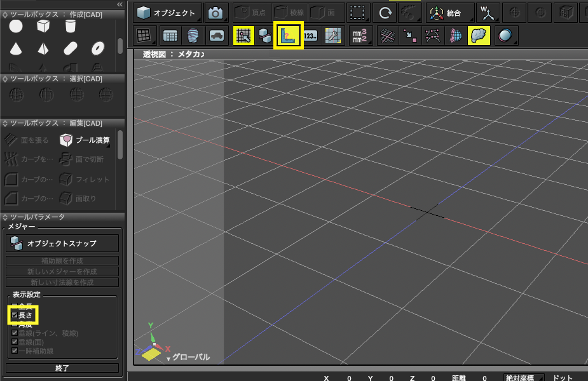Click the 123 numeric input icon
588x381 pixels.
[x=310, y=36]
